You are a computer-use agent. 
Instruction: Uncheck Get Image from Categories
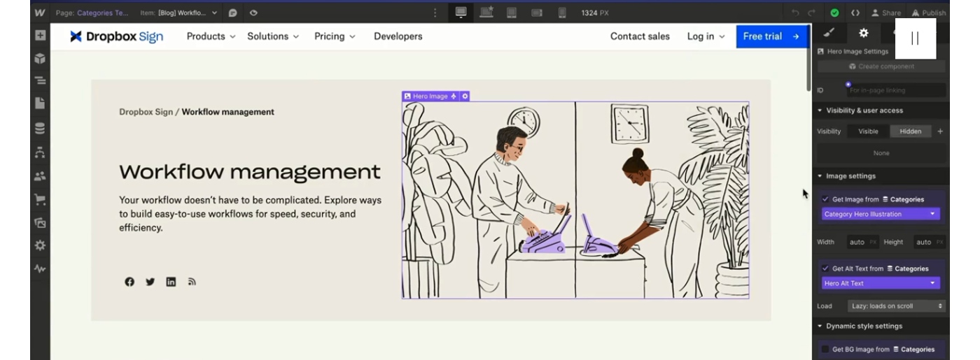[x=825, y=199]
